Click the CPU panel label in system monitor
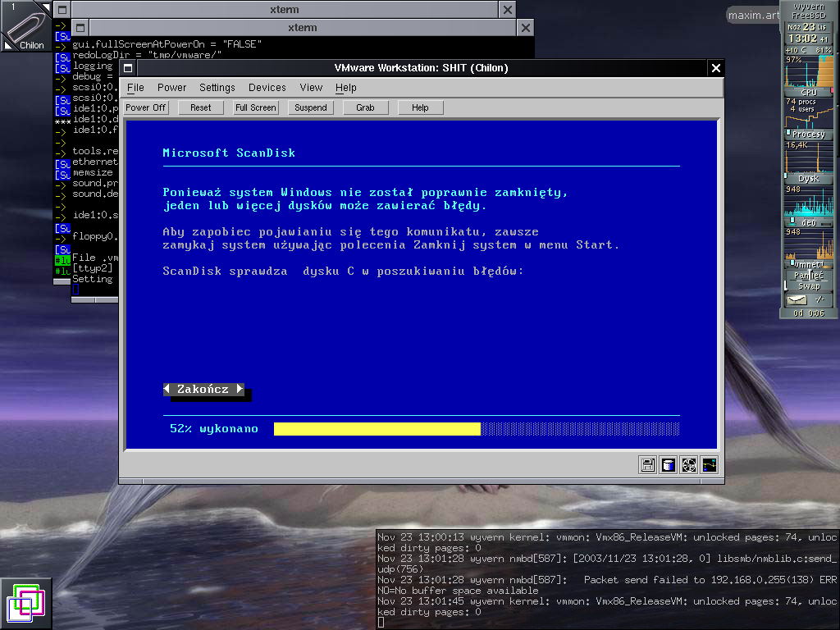The image size is (840, 630). (808, 93)
